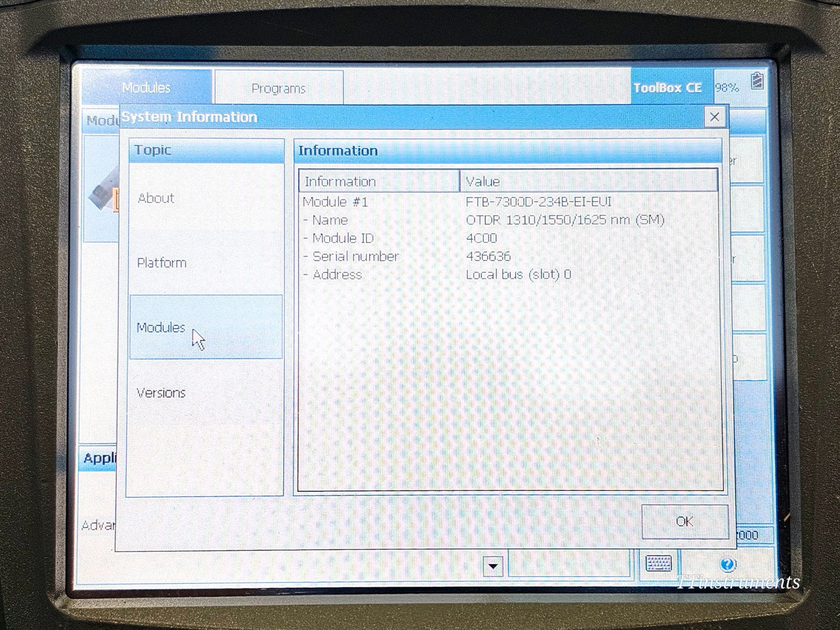Image resolution: width=840 pixels, height=630 pixels.
Task: Confirm with the OK button
Action: point(685,521)
